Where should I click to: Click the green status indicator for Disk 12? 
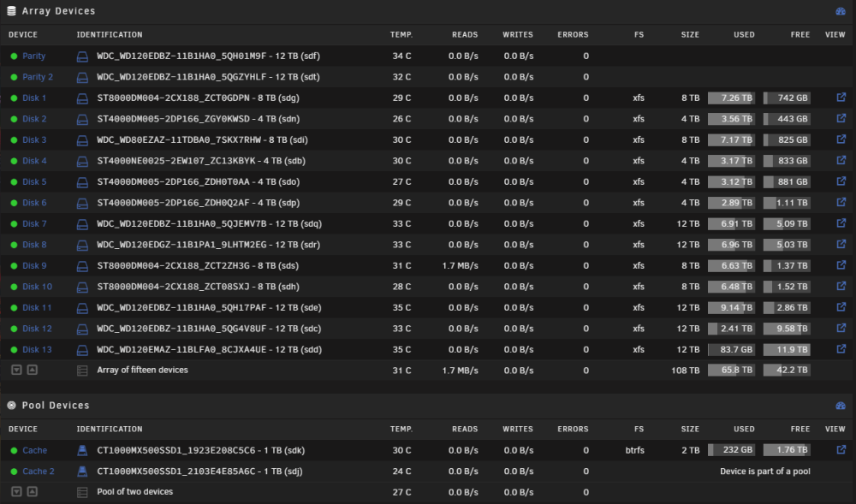15,329
